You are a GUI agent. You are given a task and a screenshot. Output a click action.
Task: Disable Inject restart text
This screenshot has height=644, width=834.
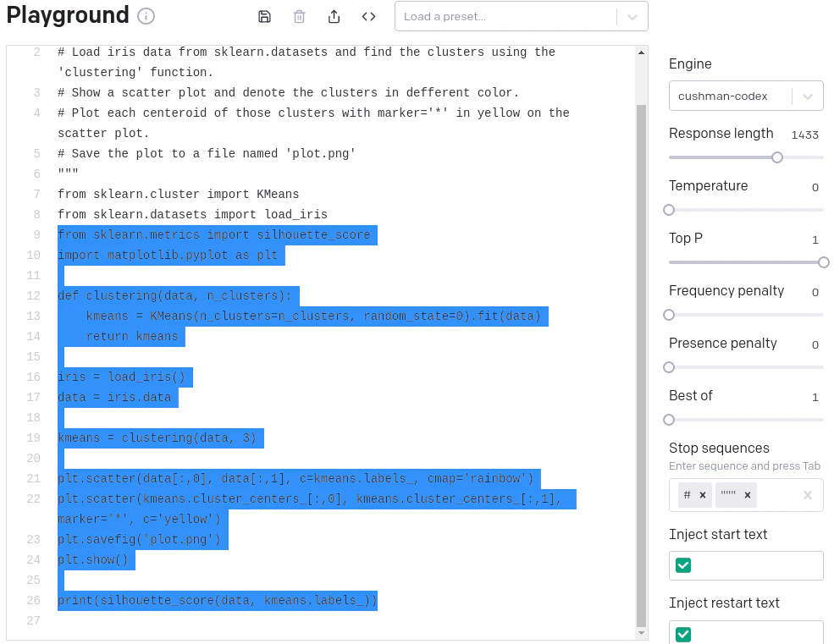point(683,634)
